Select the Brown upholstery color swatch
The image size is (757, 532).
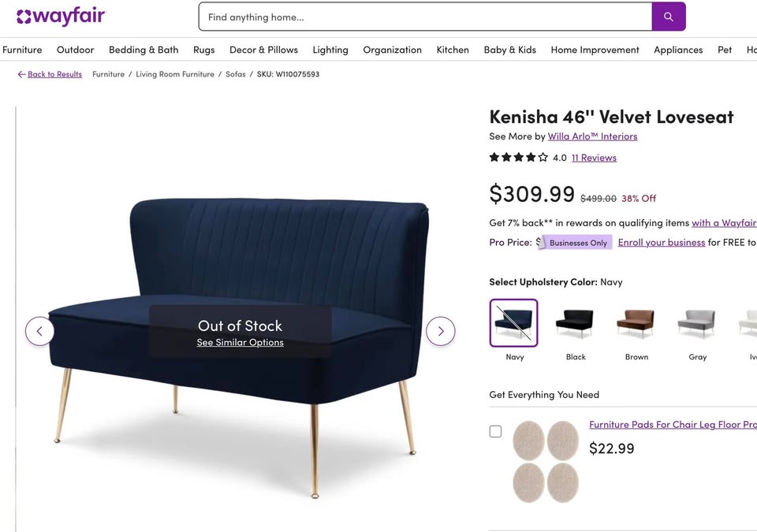pyautogui.click(x=636, y=323)
